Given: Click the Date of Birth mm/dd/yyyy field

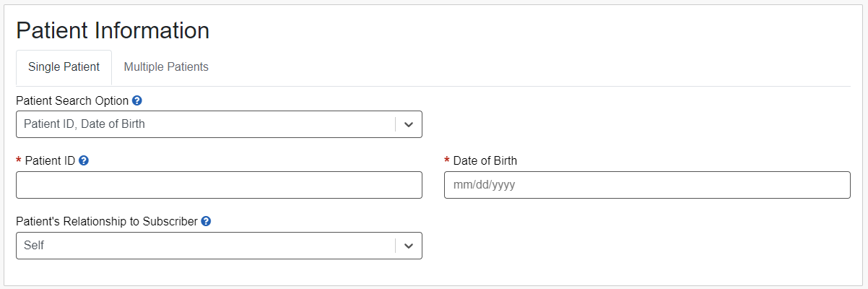Looking at the screenshot, I should click(x=647, y=185).
